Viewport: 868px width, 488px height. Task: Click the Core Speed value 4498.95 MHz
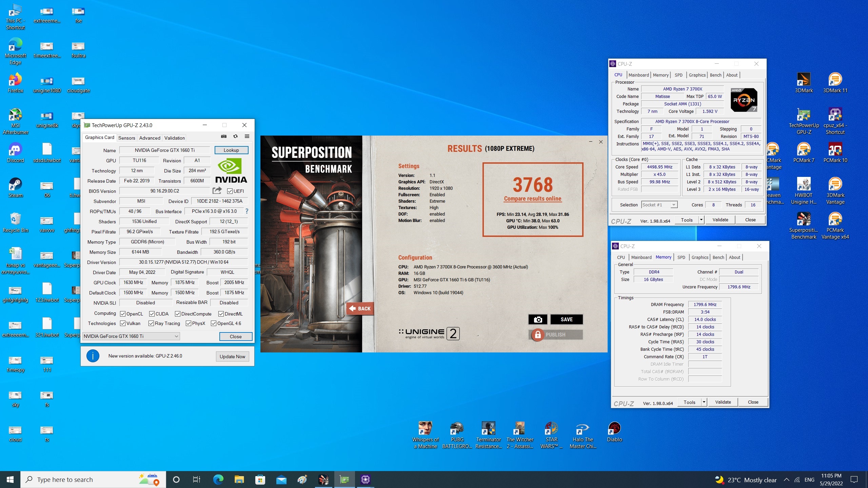click(659, 167)
